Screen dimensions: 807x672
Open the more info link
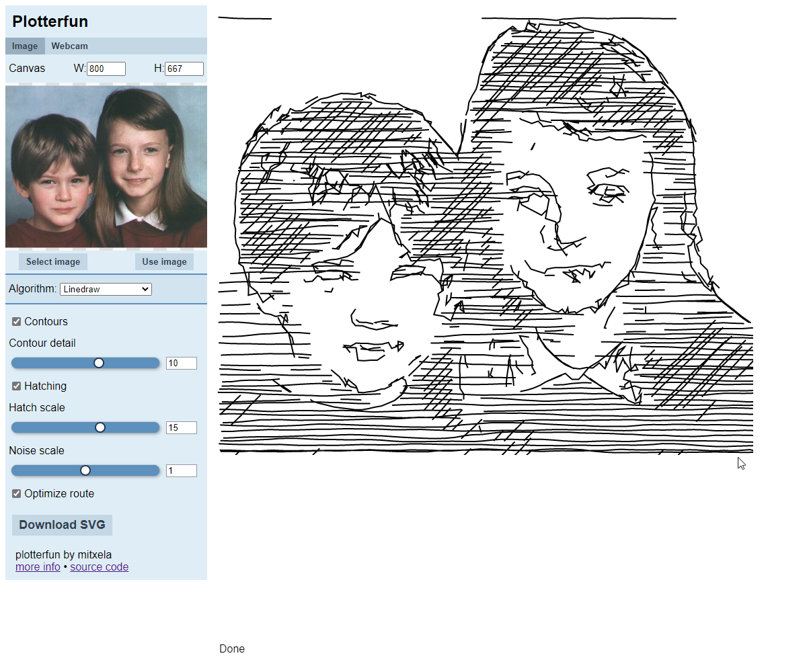click(37, 566)
